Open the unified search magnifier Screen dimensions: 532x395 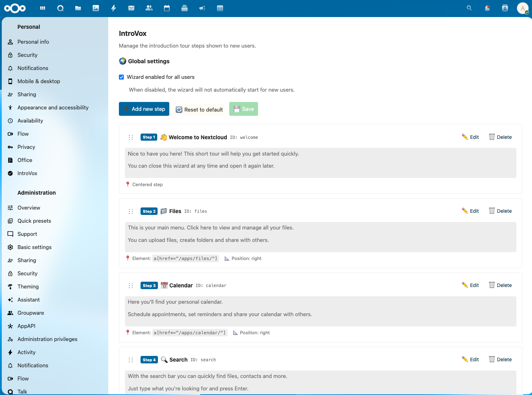pyautogui.click(x=469, y=8)
